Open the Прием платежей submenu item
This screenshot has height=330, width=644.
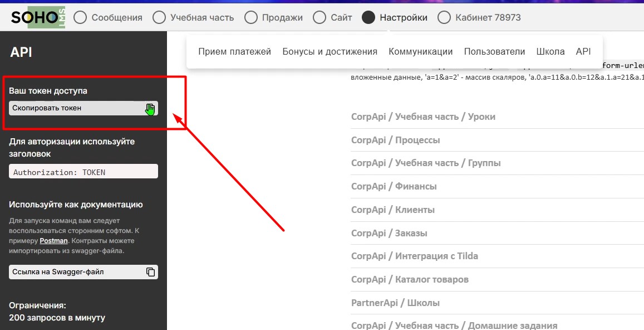click(234, 52)
